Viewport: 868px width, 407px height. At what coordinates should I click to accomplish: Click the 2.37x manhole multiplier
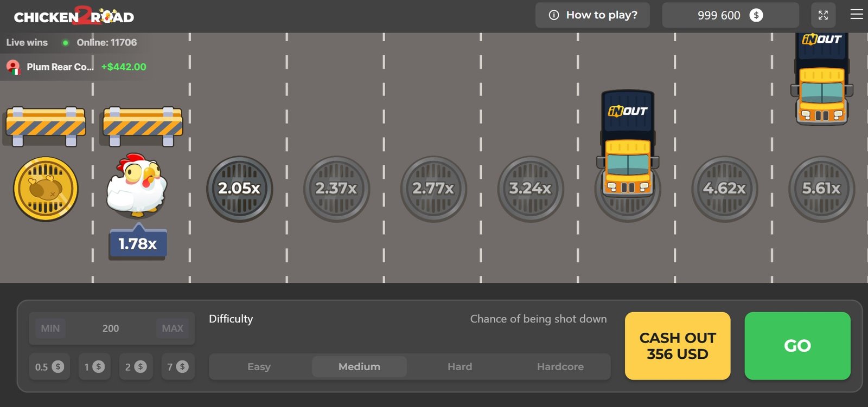[x=336, y=189]
